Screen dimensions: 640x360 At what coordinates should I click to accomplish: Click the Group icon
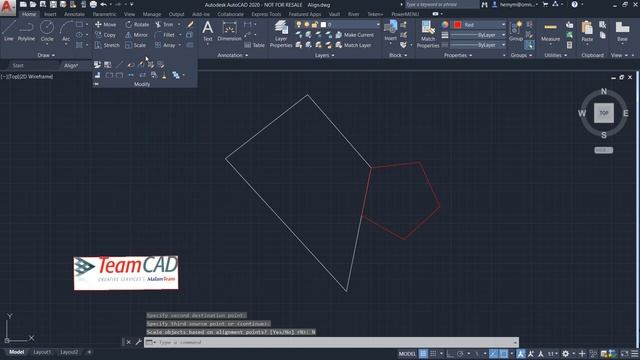tap(516, 31)
